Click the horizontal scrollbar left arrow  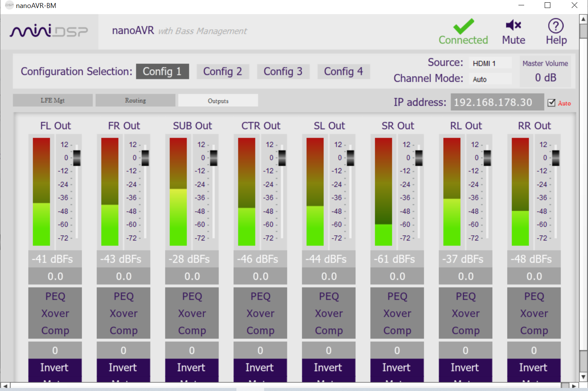tap(5, 386)
